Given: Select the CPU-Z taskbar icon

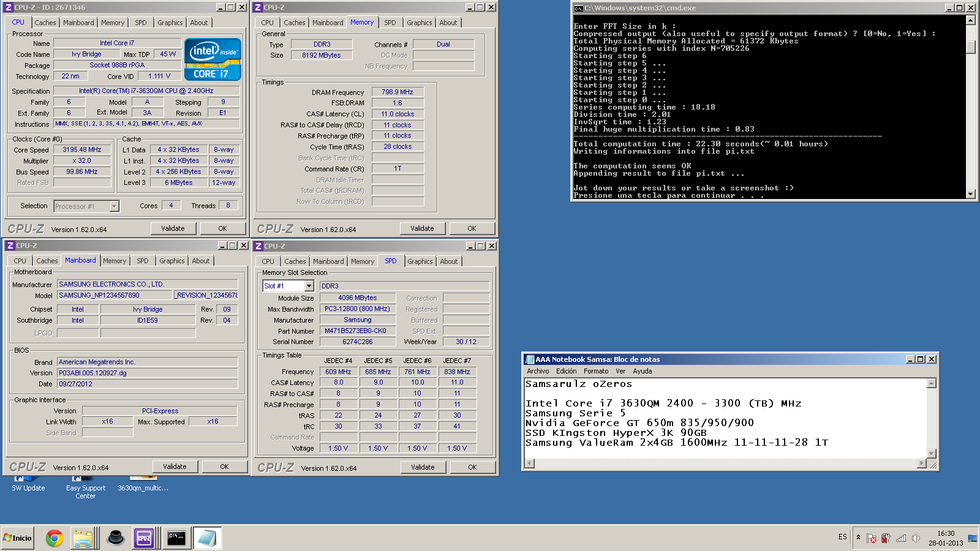Looking at the screenshot, I should (144, 538).
